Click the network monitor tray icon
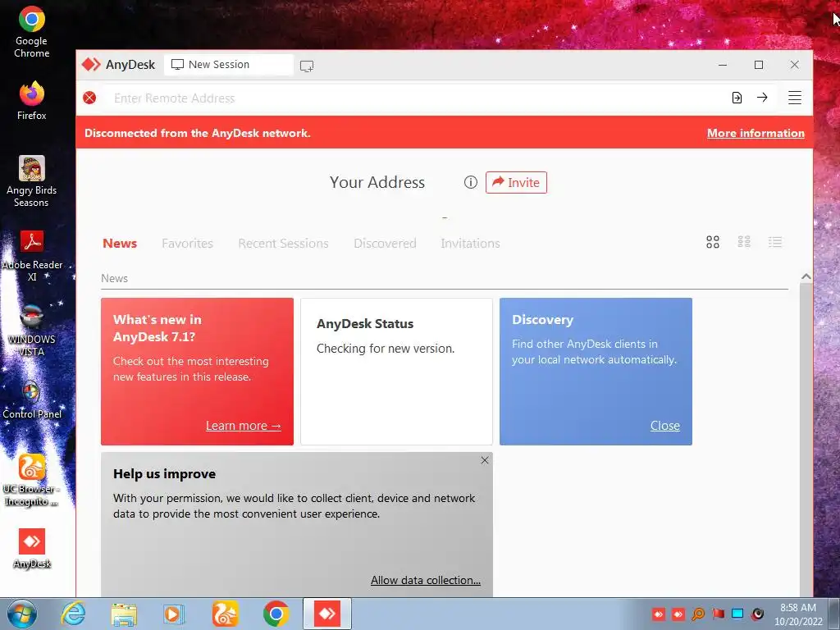The width and height of the screenshot is (840, 630). (x=737, y=614)
